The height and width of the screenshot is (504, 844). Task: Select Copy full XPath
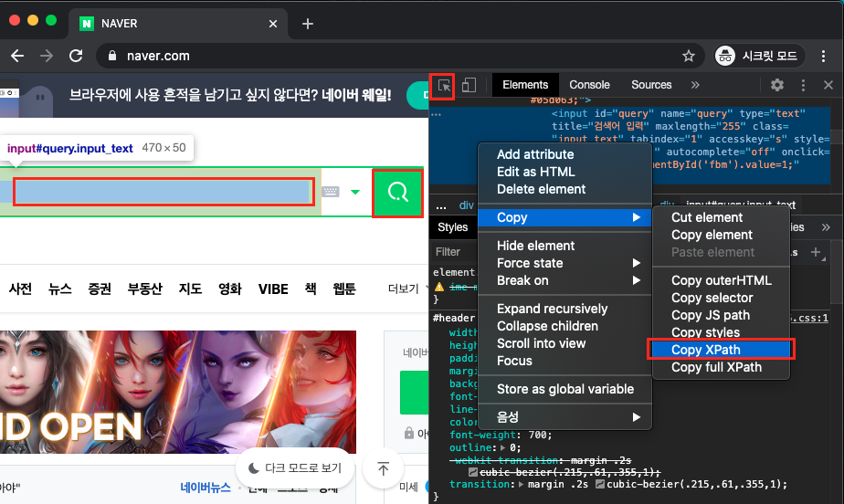click(721, 367)
